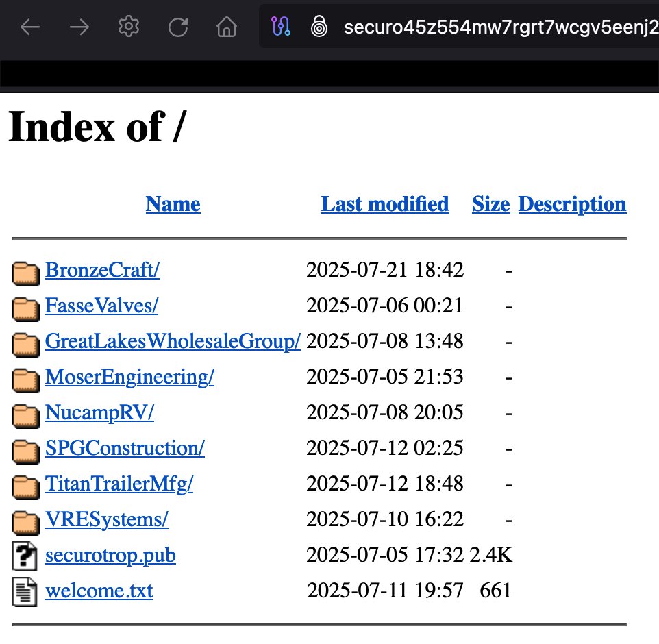
Task: Sort the listing by Name
Action: click(173, 204)
